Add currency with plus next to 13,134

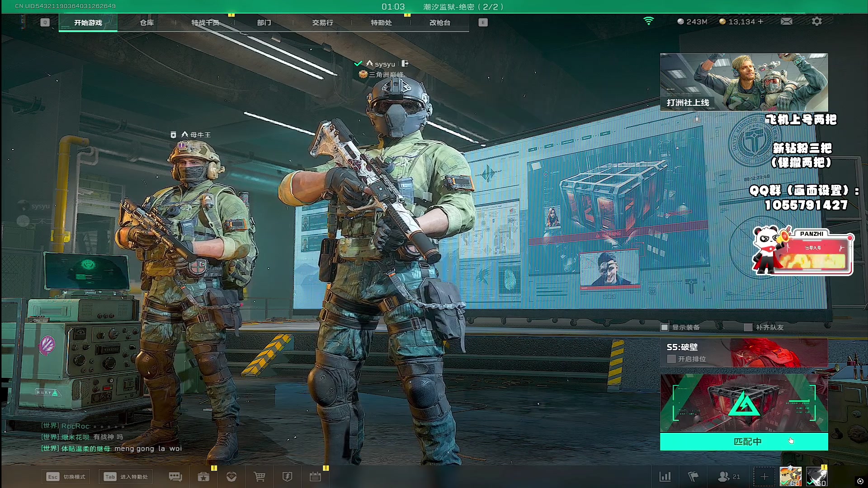(x=760, y=21)
